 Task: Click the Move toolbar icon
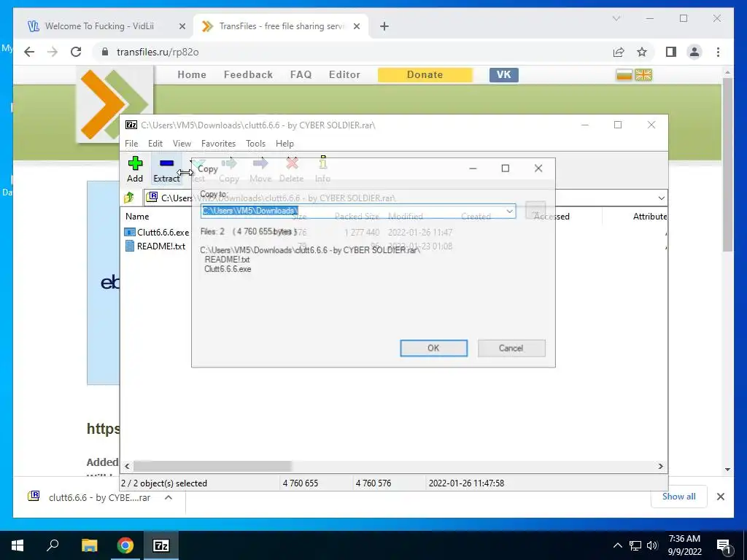tap(260, 169)
